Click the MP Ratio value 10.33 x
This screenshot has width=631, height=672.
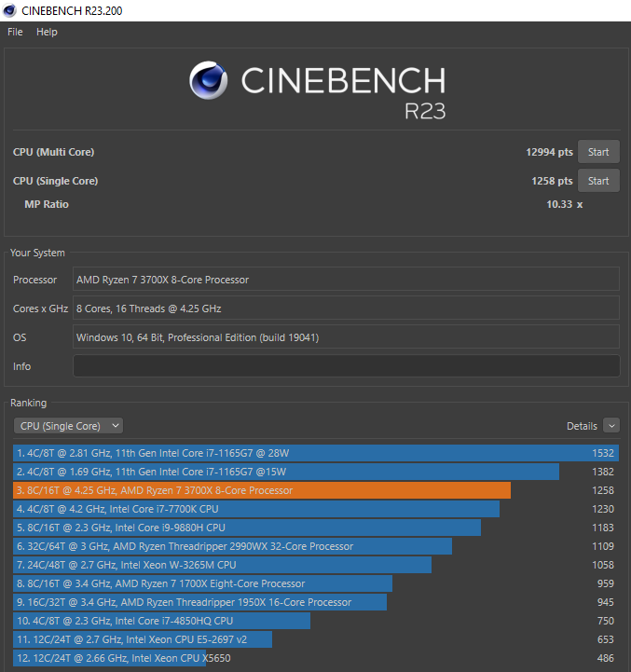(x=564, y=204)
